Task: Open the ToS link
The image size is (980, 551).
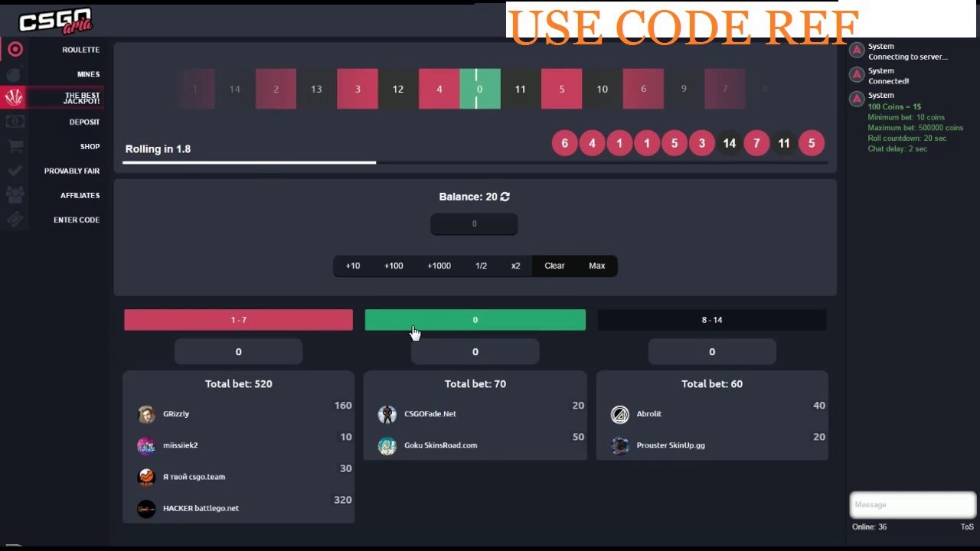Action: pos(967,527)
